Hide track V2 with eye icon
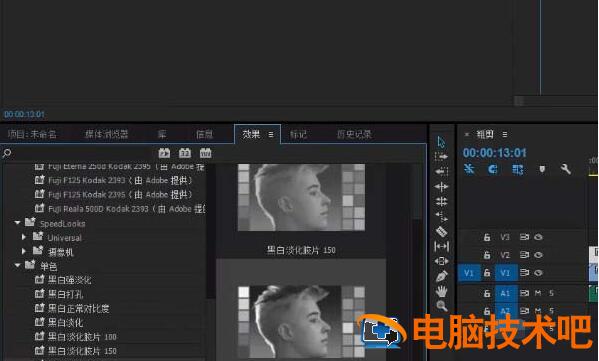The width and height of the screenshot is (599, 361). 538,255
